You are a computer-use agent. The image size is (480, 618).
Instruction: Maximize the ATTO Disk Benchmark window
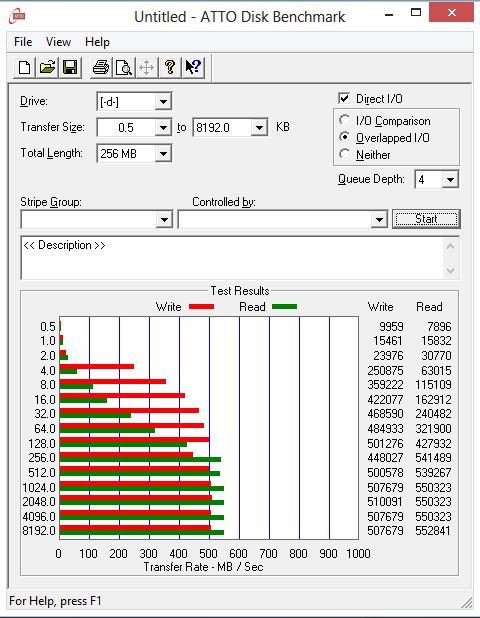pos(416,13)
